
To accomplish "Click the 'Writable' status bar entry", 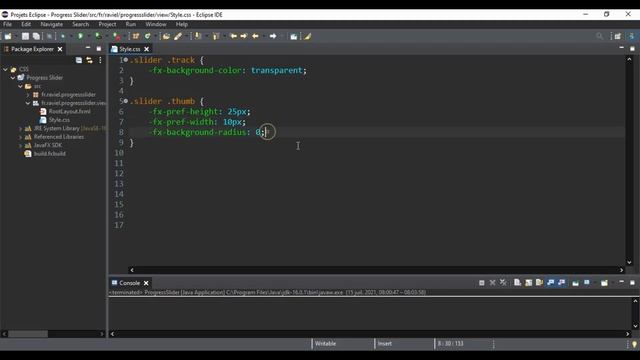I will click(x=325, y=344).
